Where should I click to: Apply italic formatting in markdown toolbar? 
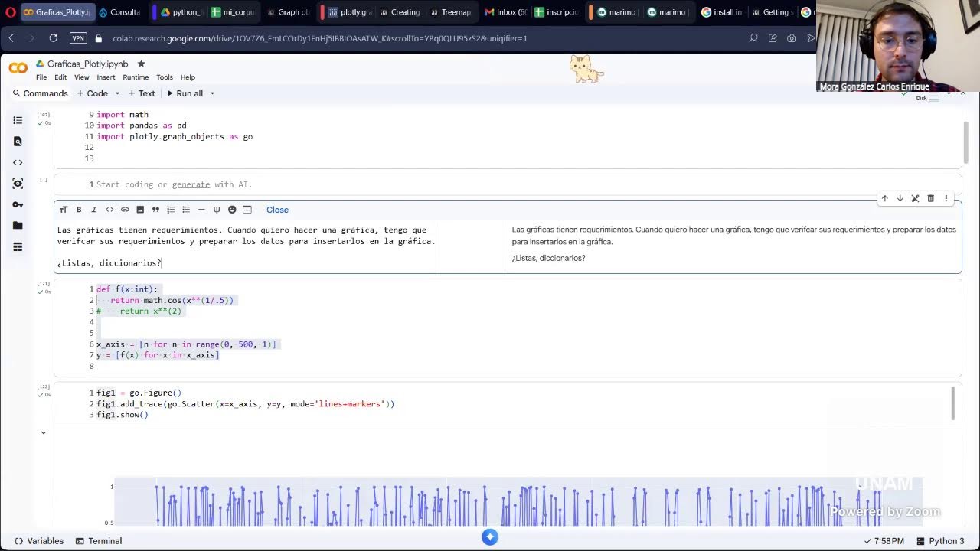pos(94,210)
